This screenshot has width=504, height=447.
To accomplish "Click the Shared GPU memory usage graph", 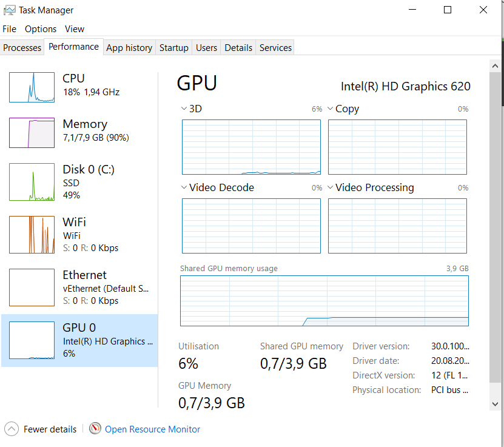I will (324, 301).
